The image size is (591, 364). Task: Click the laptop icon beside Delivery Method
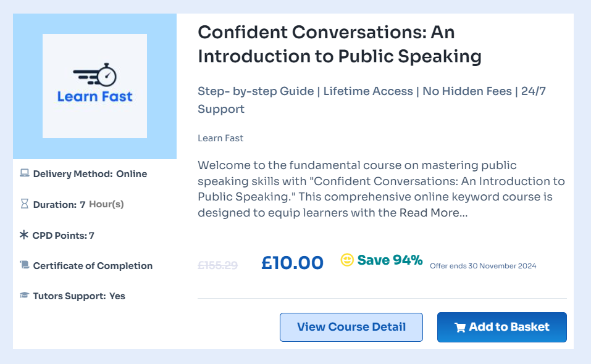25,173
